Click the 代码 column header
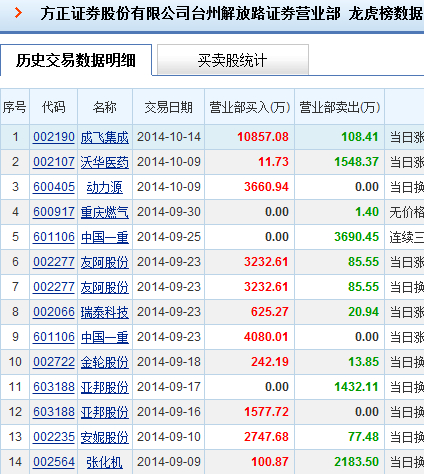Image resolution: width=424 pixels, height=474 pixels. coord(54,107)
